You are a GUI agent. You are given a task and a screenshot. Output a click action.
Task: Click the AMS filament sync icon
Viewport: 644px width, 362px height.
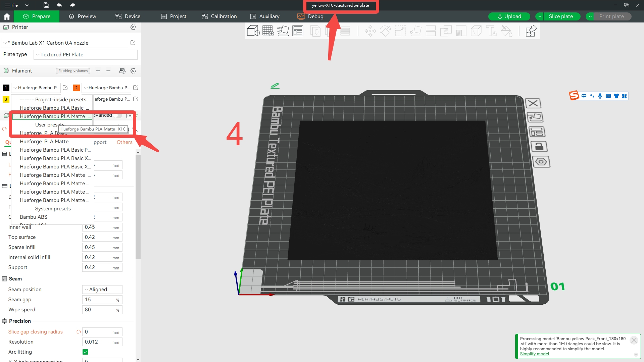pyautogui.click(x=122, y=71)
